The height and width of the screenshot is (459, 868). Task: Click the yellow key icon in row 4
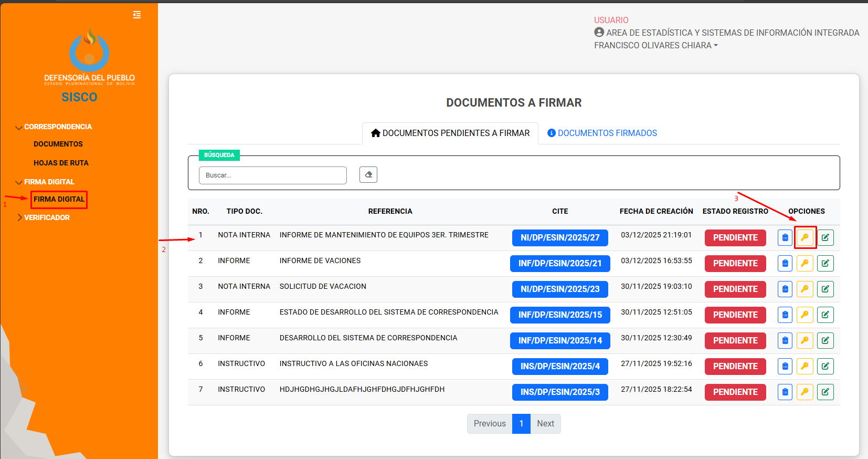click(x=805, y=315)
